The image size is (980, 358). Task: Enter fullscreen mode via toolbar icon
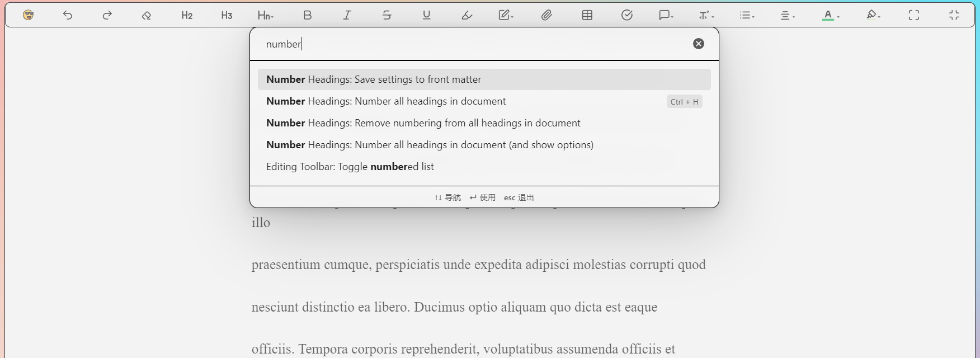(x=913, y=15)
